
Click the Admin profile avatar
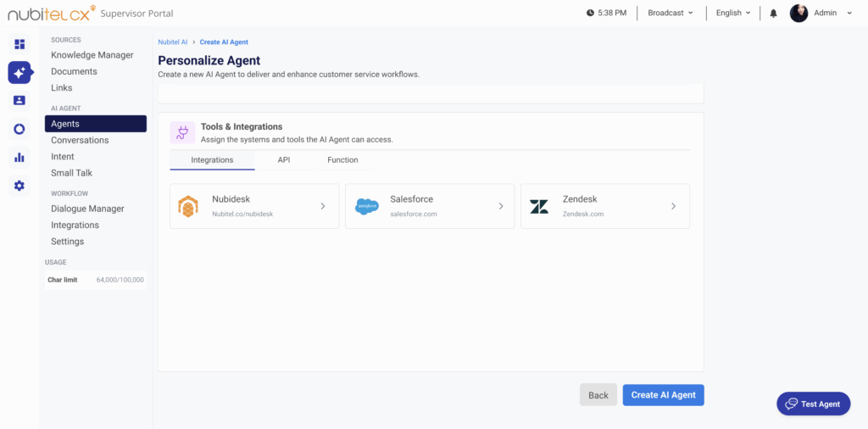click(x=798, y=14)
